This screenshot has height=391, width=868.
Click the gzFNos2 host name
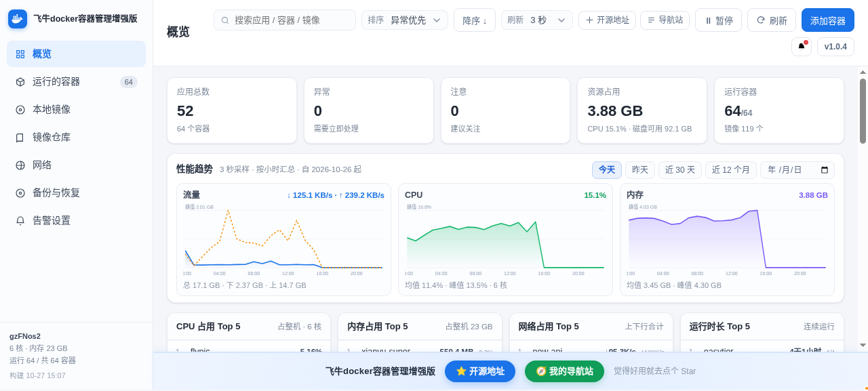[x=25, y=336]
